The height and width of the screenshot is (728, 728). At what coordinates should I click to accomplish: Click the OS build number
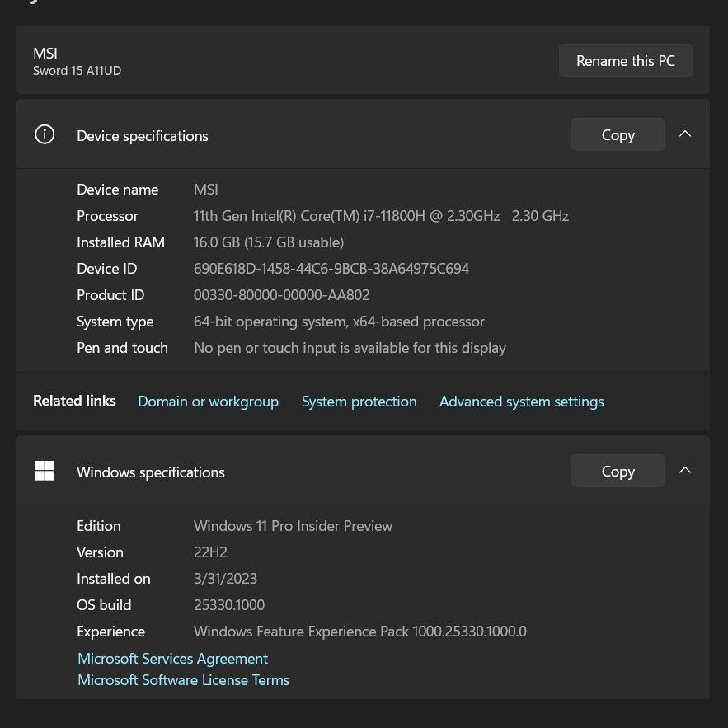(x=229, y=605)
